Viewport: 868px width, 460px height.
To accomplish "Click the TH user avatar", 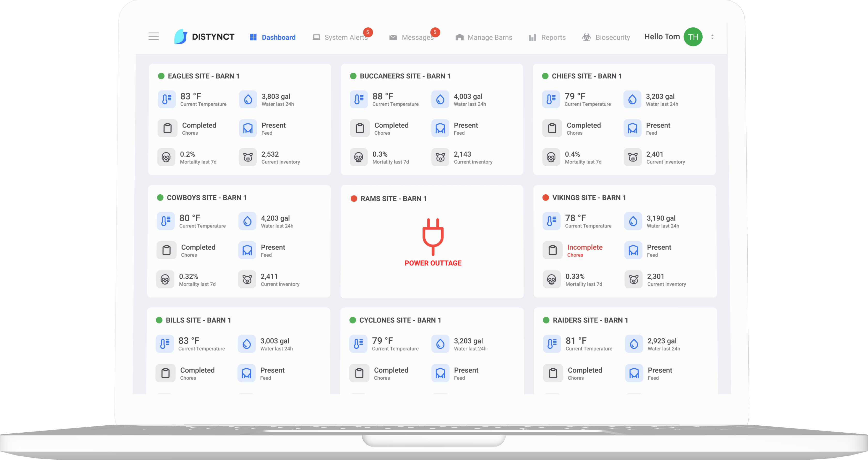I will coord(693,37).
